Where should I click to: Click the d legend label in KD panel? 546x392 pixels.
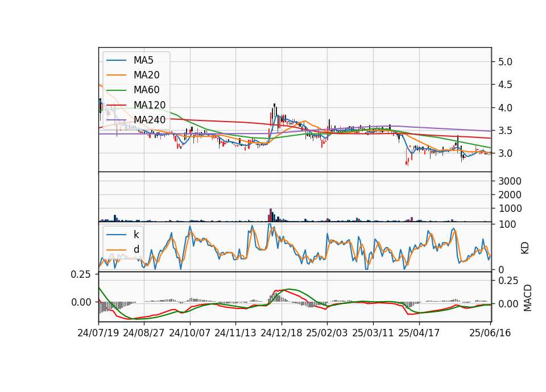click(x=136, y=249)
